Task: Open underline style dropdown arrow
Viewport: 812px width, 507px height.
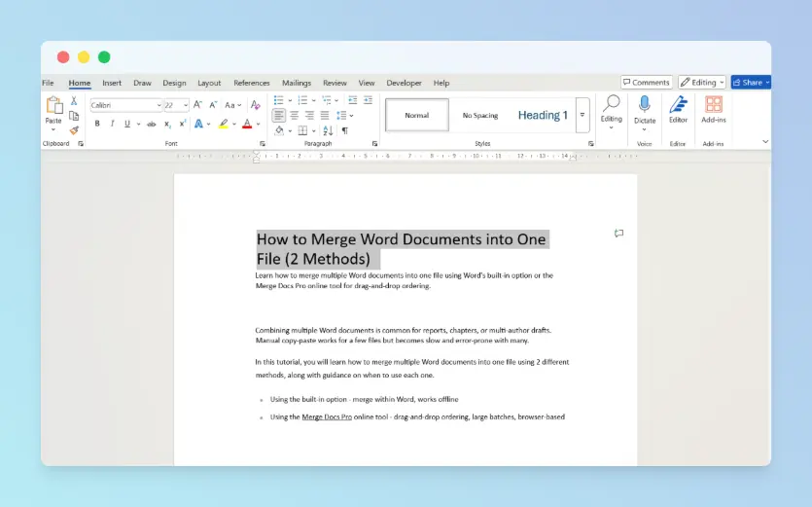Action: point(138,125)
